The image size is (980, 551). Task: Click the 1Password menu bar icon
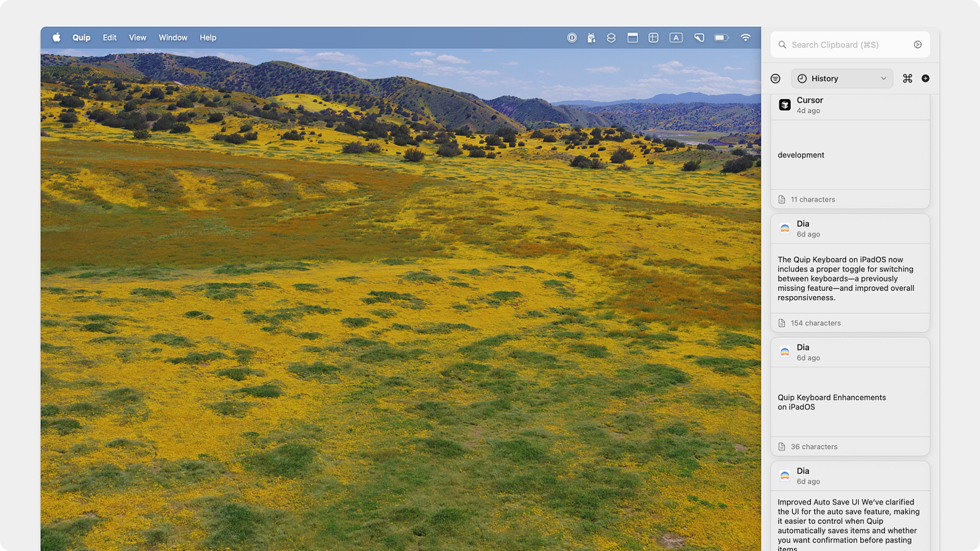[x=571, y=38]
